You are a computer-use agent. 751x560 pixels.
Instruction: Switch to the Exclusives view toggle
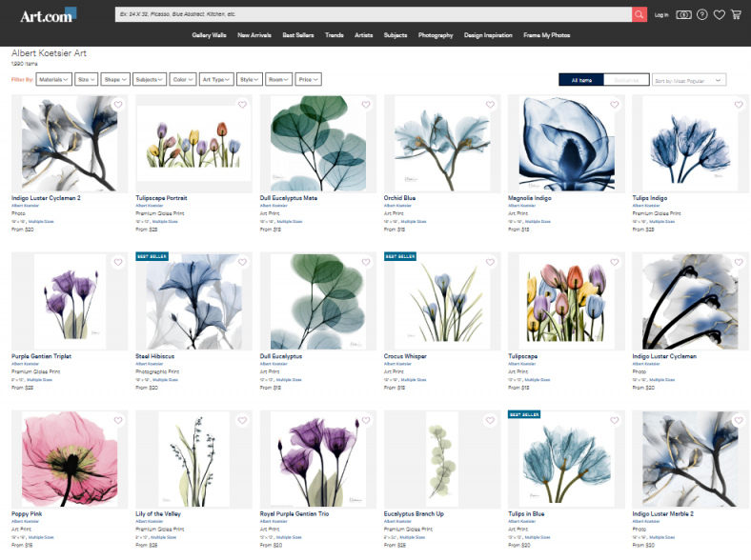[x=626, y=80]
